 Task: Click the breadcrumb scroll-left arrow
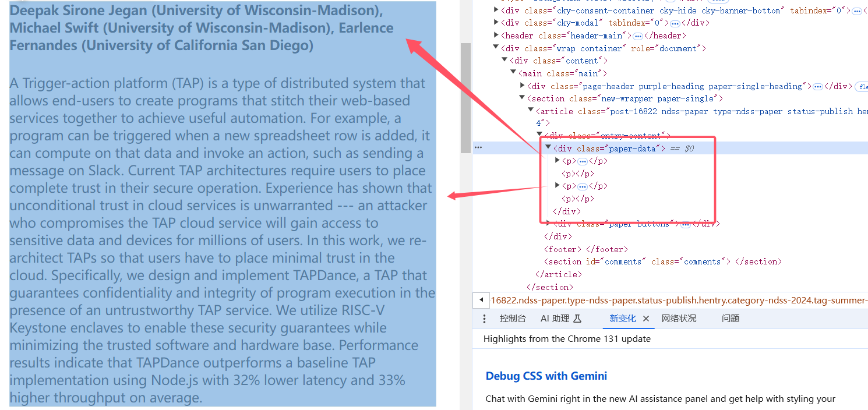[481, 300]
